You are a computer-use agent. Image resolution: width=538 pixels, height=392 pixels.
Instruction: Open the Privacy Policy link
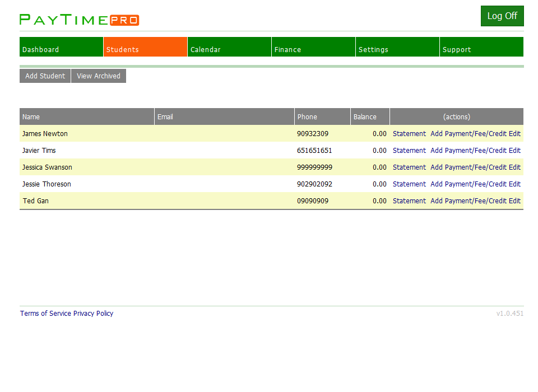pos(93,314)
